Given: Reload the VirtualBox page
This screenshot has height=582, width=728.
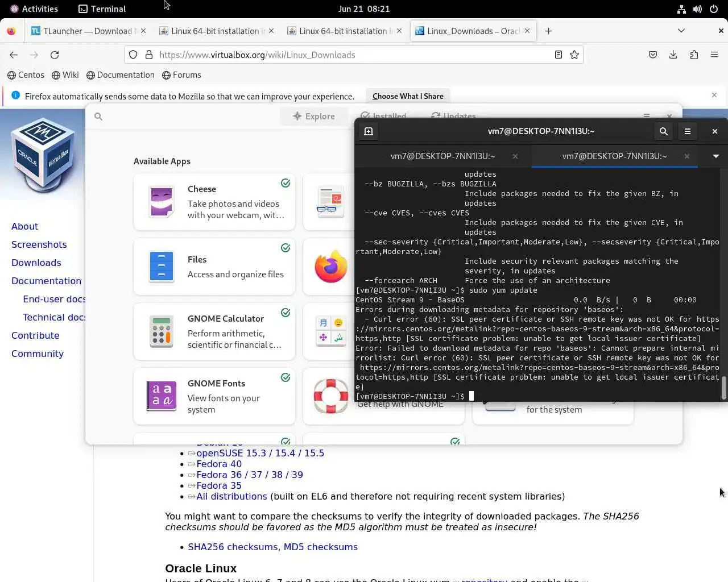Looking at the screenshot, I should [x=55, y=55].
